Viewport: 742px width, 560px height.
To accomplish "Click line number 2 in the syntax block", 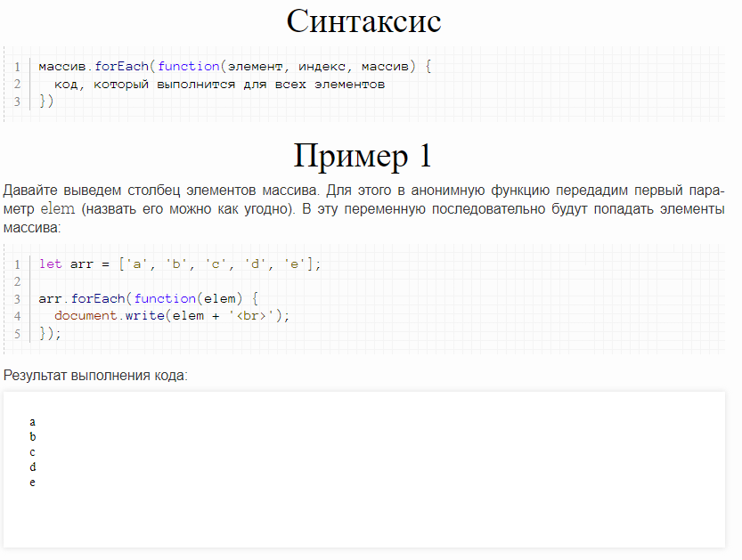I will 17,85.
